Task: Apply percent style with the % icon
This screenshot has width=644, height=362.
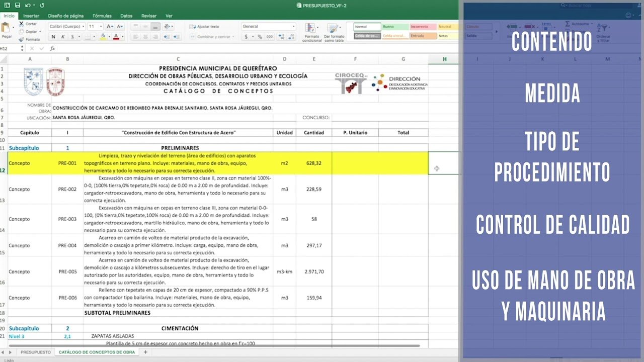Action: click(260, 37)
